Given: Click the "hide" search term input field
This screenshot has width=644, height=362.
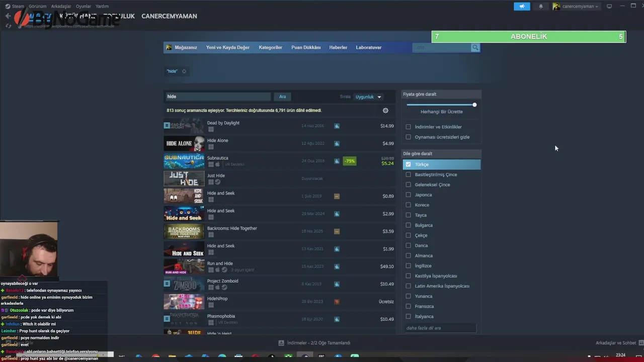Looking at the screenshot, I should 218,97.
